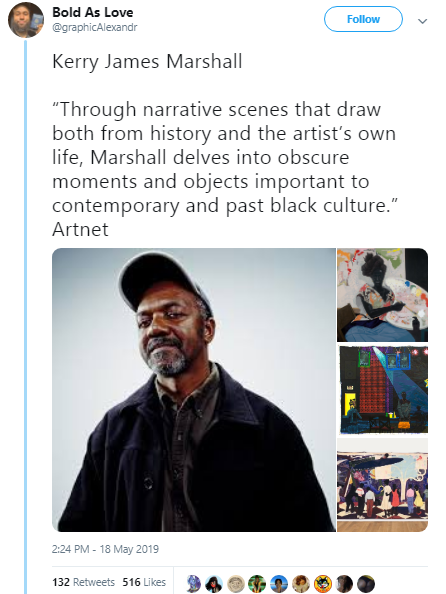Open the 2:24 PM - 18 May 2019 timestamp
Screen dimensions: 446x594
(105, 549)
